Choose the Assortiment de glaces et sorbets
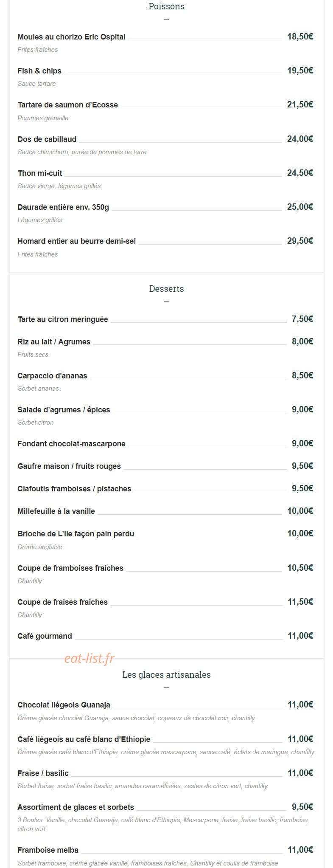The height and width of the screenshot is (868, 333). tap(76, 807)
